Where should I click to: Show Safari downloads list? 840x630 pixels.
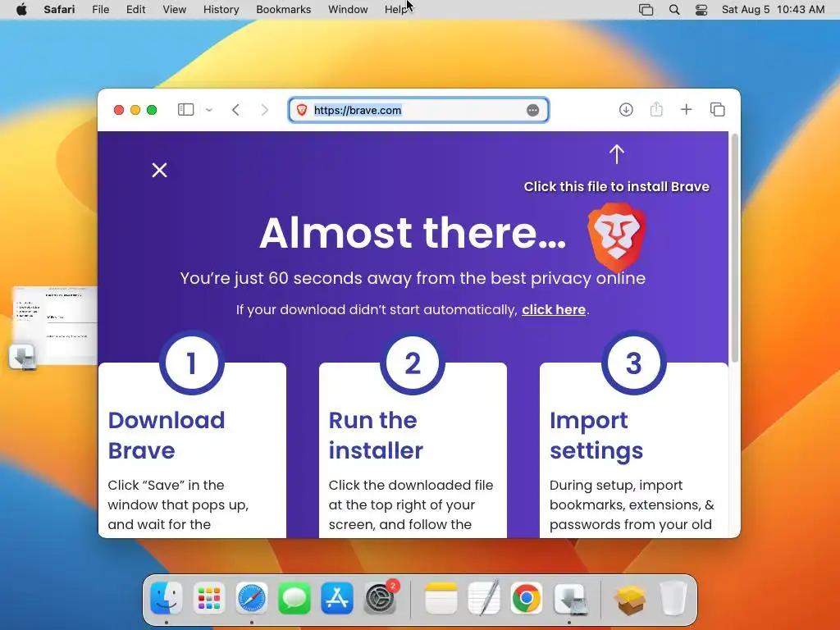(x=626, y=110)
